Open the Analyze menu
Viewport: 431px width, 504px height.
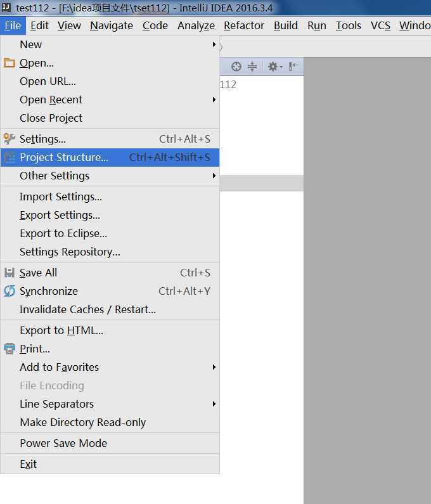coord(196,25)
